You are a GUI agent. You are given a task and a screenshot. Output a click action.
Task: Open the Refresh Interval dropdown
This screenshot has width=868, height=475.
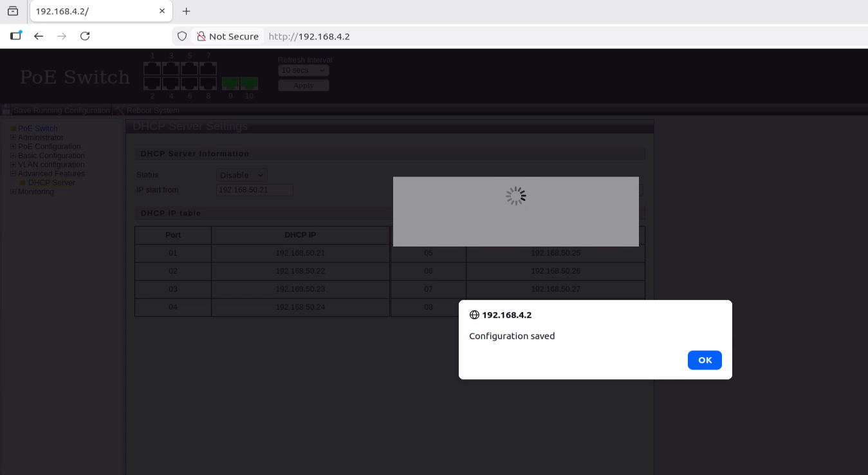pyautogui.click(x=304, y=70)
